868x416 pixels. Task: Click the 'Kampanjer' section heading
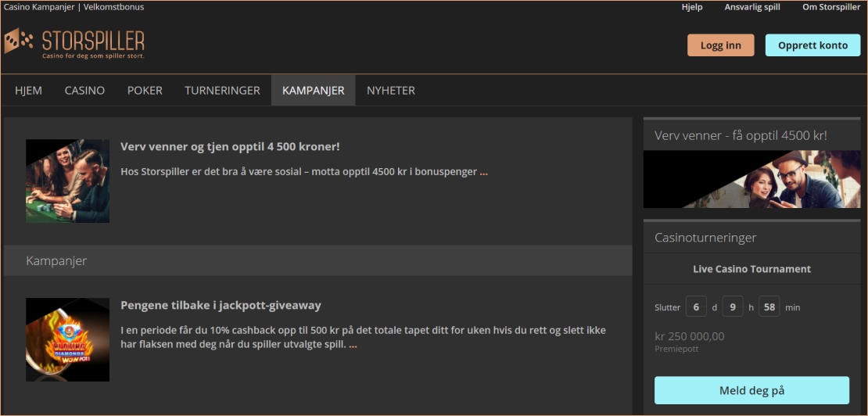click(x=56, y=260)
